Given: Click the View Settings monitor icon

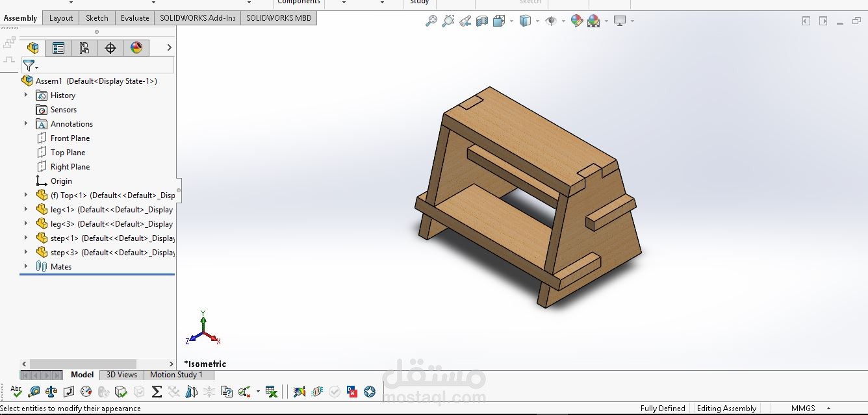Looking at the screenshot, I should (620, 21).
